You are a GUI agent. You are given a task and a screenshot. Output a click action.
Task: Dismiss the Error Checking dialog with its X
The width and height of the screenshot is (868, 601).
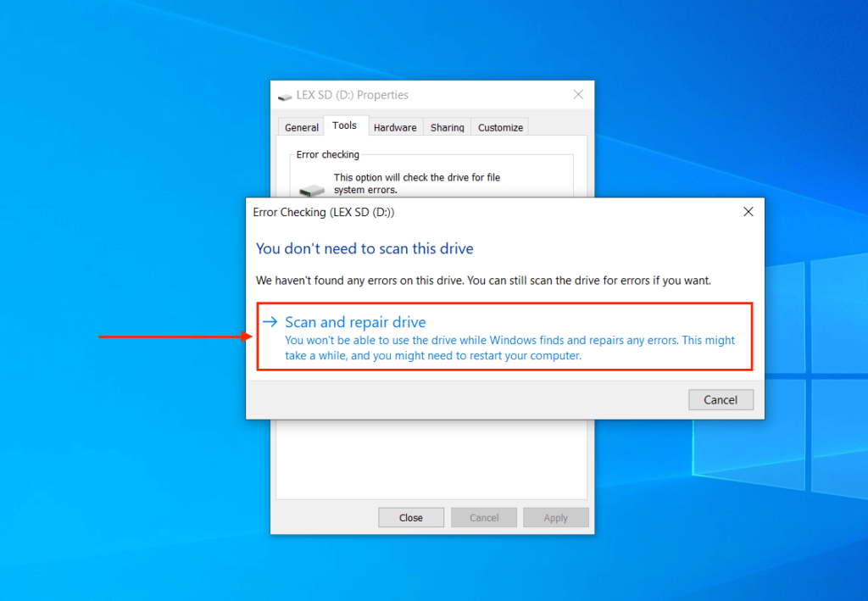point(748,211)
